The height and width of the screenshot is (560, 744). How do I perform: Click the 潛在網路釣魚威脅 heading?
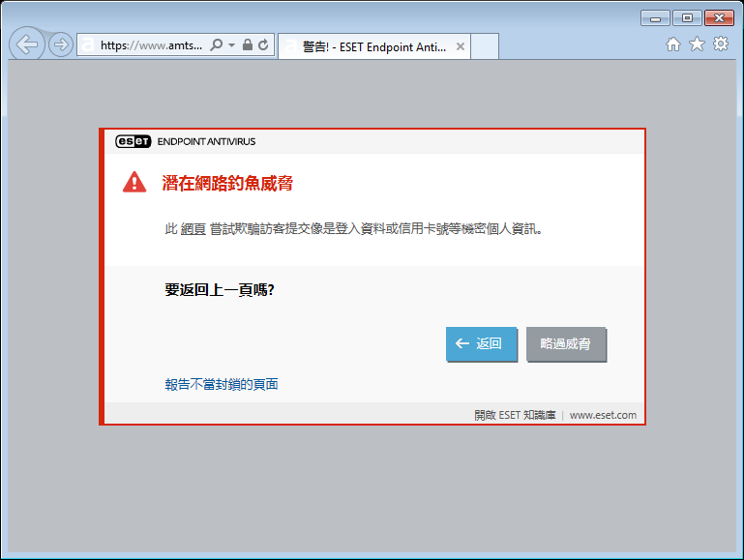click(x=227, y=183)
